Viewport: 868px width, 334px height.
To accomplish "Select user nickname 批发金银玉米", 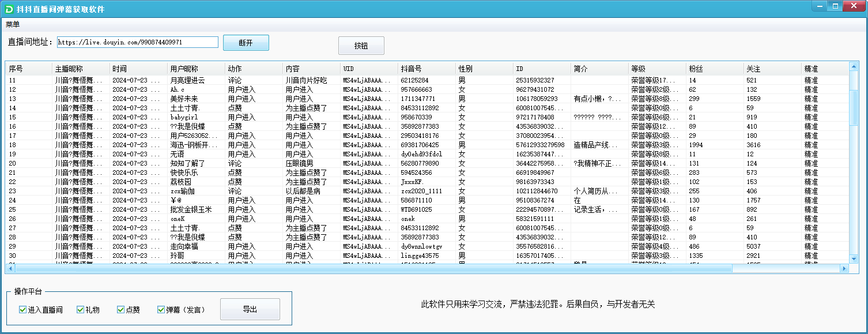I will (x=191, y=209).
